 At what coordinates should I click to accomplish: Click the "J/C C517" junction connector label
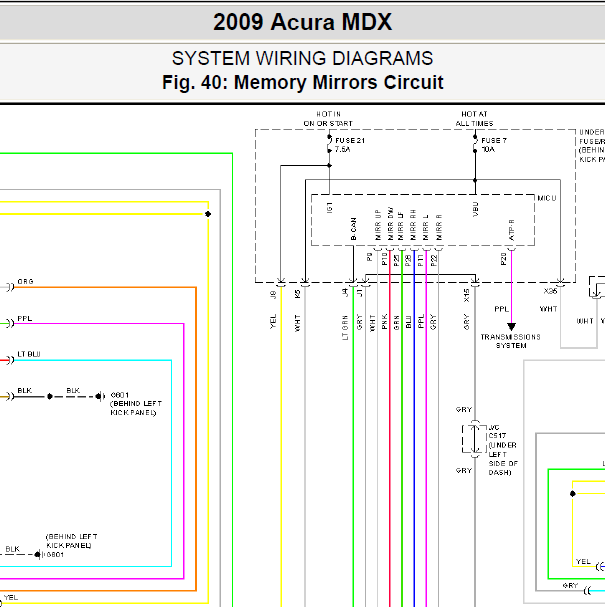coord(497,432)
